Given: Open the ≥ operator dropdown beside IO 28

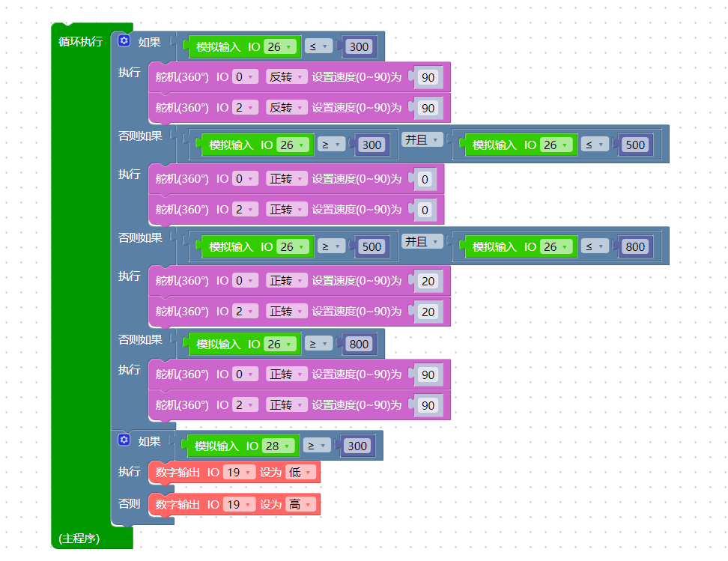Looking at the screenshot, I should [x=317, y=446].
